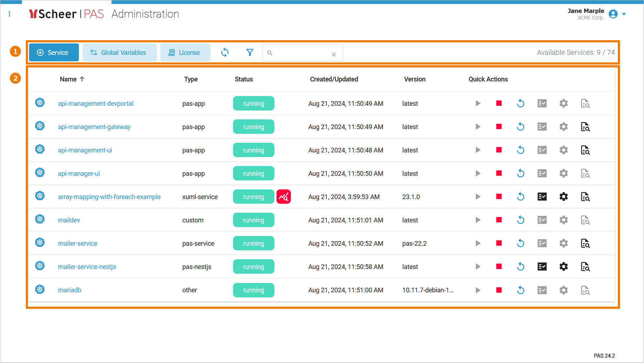Open the License button
The width and height of the screenshot is (644, 363).
(185, 53)
